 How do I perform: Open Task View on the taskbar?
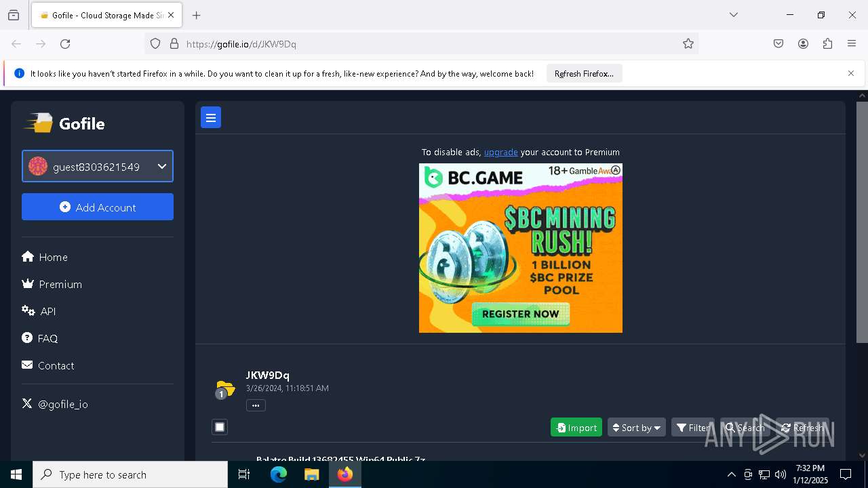244,474
